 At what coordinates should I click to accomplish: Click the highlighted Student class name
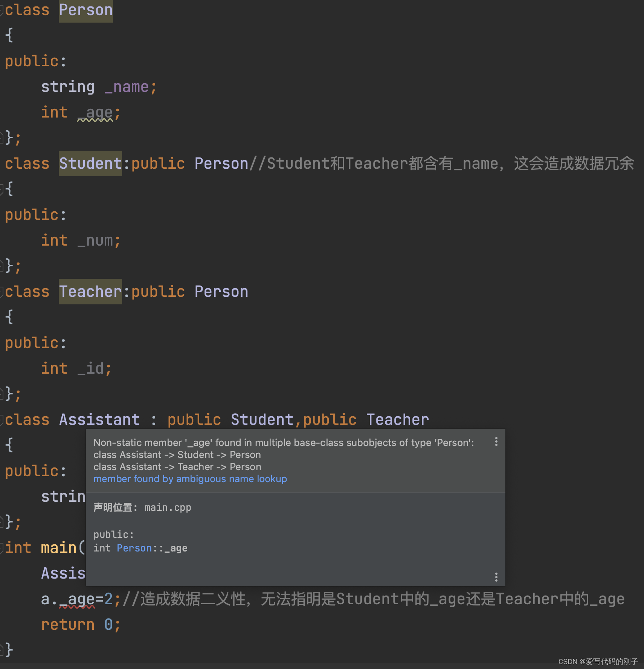pyautogui.click(x=90, y=163)
